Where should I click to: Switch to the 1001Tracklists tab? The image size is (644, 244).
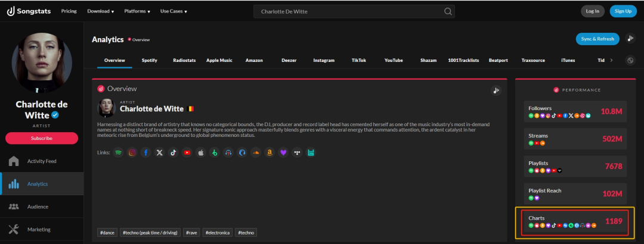(463, 60)
